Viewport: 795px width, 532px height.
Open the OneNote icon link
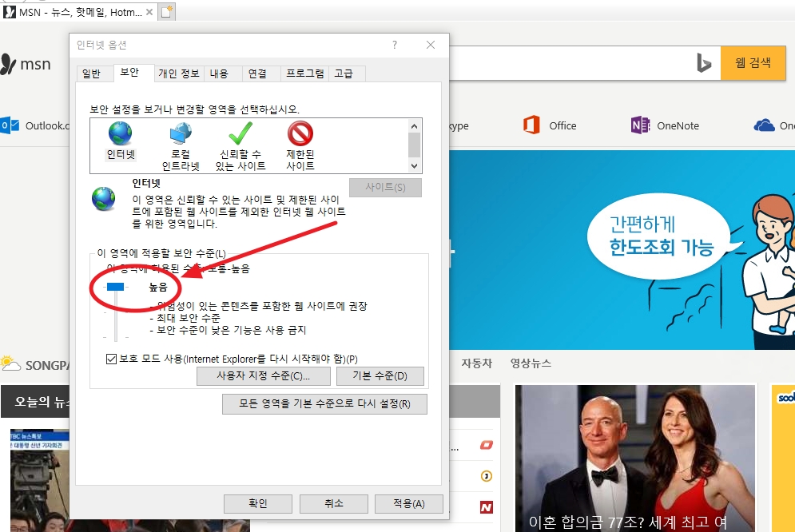point(640,125)
